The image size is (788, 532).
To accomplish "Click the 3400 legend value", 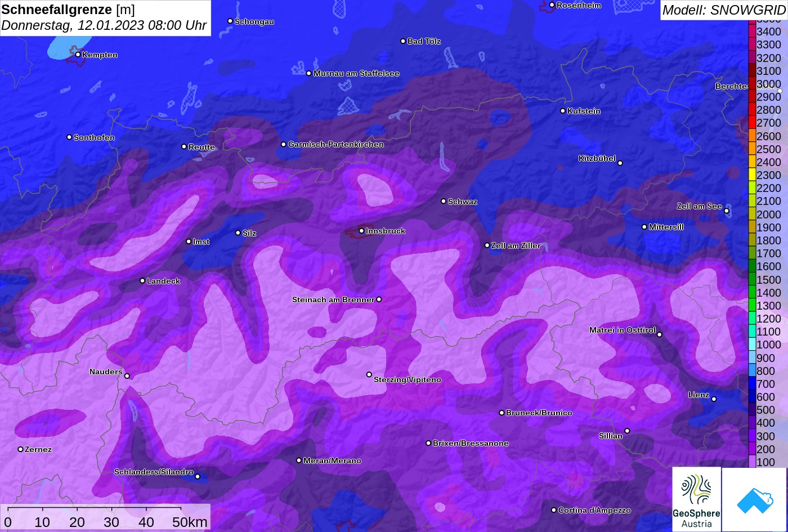I will (769, 32).
